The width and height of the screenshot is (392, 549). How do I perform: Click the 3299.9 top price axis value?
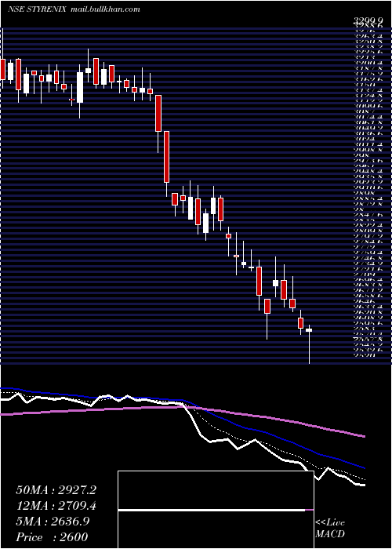click(x=370, y=23)
